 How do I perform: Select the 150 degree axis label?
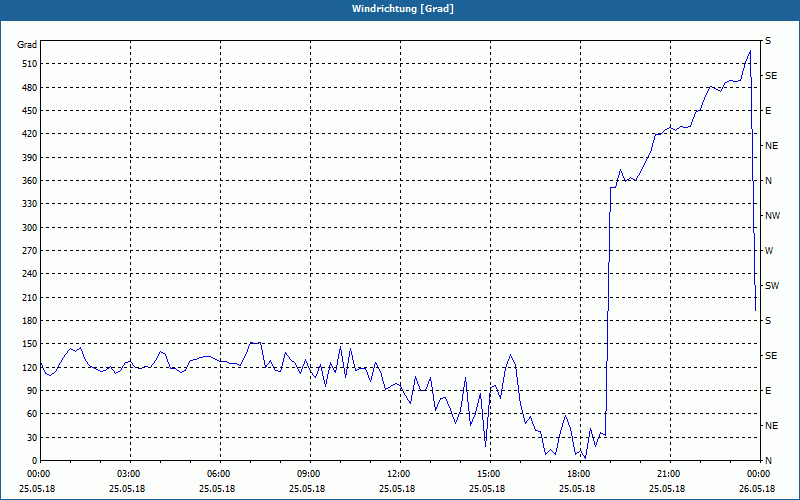click(30, 344)
